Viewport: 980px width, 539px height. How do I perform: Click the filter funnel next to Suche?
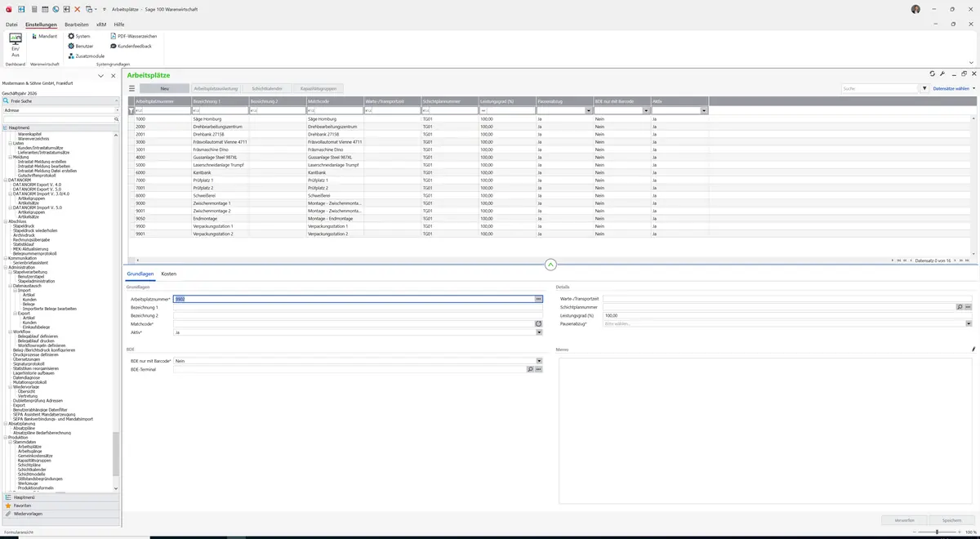924,88
